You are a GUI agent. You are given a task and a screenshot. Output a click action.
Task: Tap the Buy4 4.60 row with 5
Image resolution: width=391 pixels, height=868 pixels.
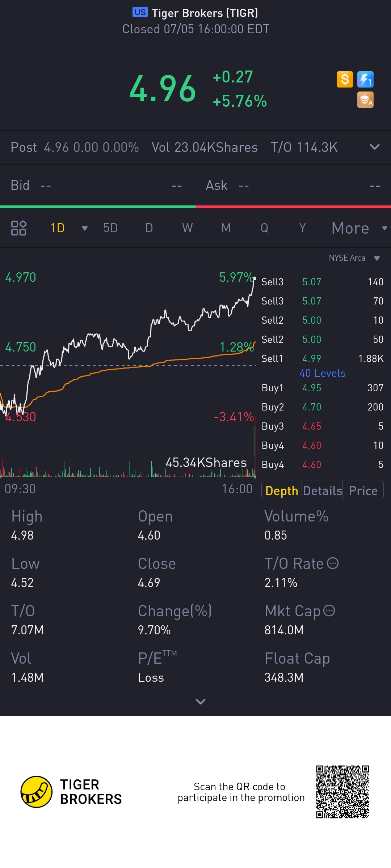323,464
